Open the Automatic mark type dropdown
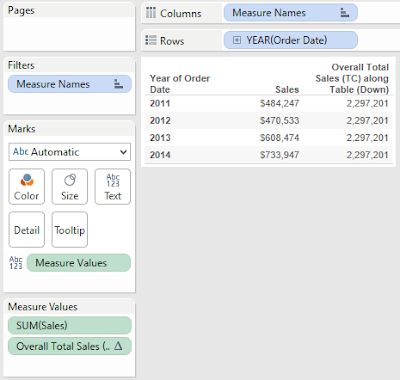This screenshot has height=380, width=400. 70,152
